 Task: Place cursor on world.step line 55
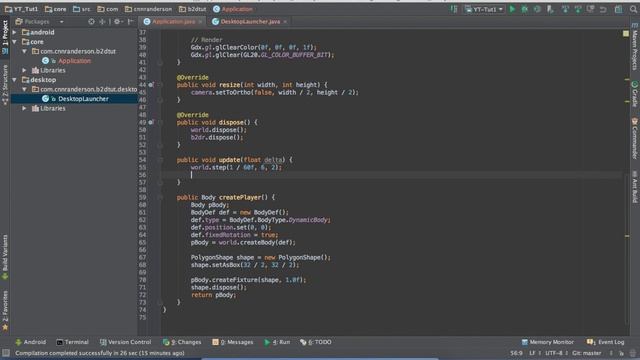236,167
